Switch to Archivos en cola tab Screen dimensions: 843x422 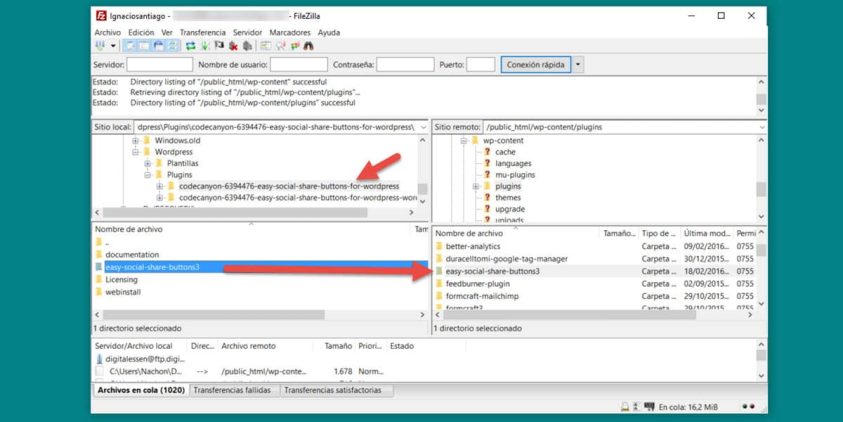point(141,390)
